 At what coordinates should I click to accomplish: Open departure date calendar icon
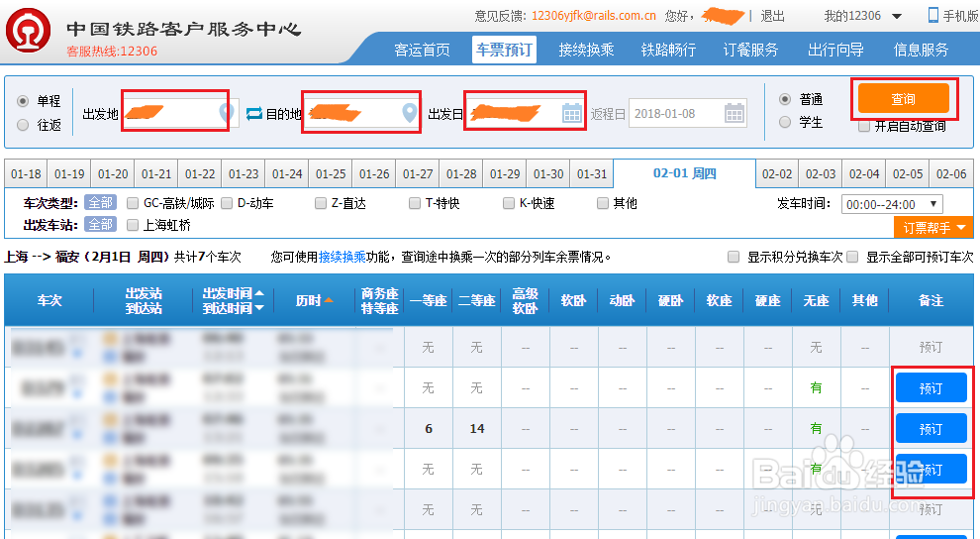[x=571, y=113]
